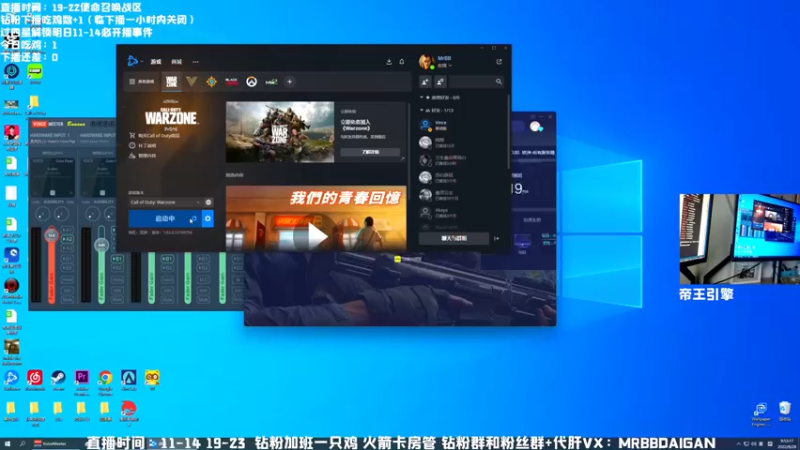The height and width of the screenshot is (450, 800).
Task: Open the 游戏 (Games) tab in Battle.net
Action: point(156,62)
